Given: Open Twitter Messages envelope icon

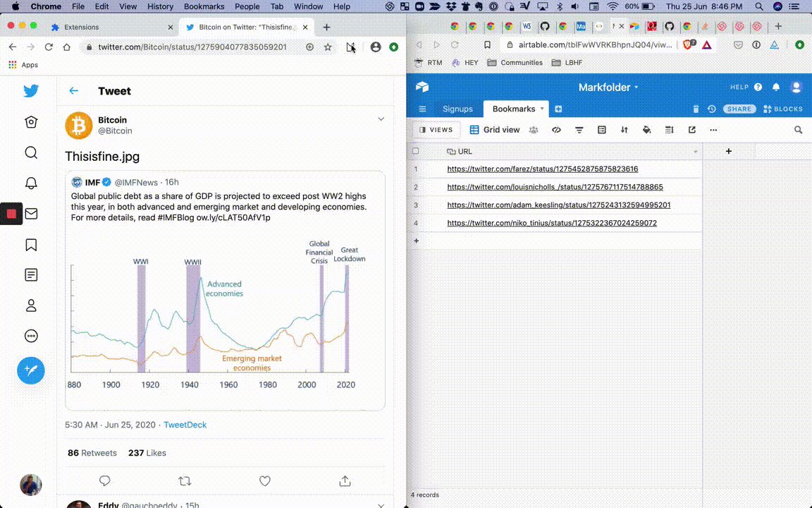Looking at the screenshot, I should 31,214.
